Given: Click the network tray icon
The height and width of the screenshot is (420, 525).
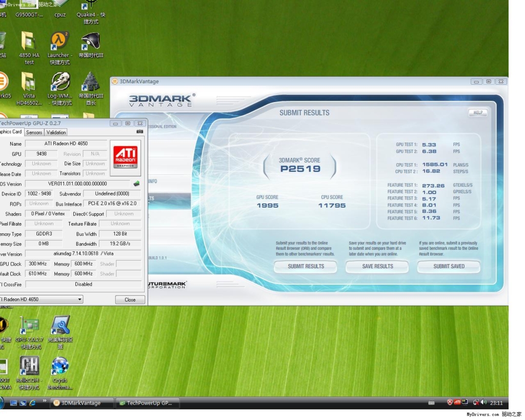Looking at the screenshot, I should pyautogui.click(x=476, y=402).
